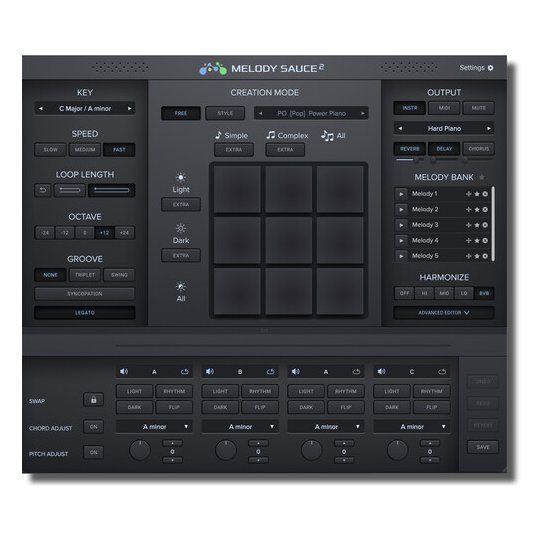Set groove to Swing
This screenshot has width=540, height=540.
119,275
